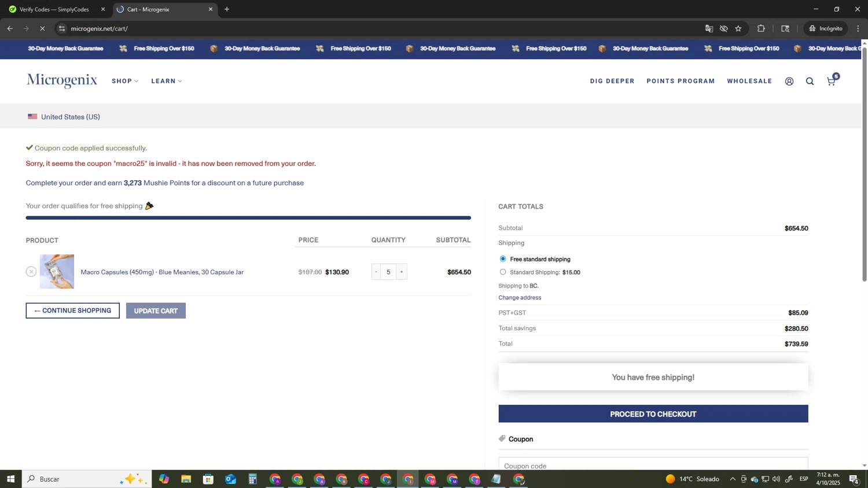The image size is (868, 488).
Task: Bookmark this page with the star icon
Action: click(738, 28)
